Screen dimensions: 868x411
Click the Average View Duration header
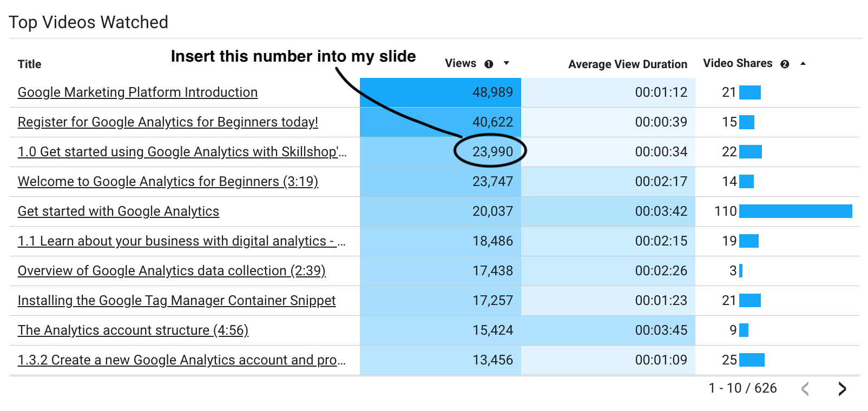[628, 64]
